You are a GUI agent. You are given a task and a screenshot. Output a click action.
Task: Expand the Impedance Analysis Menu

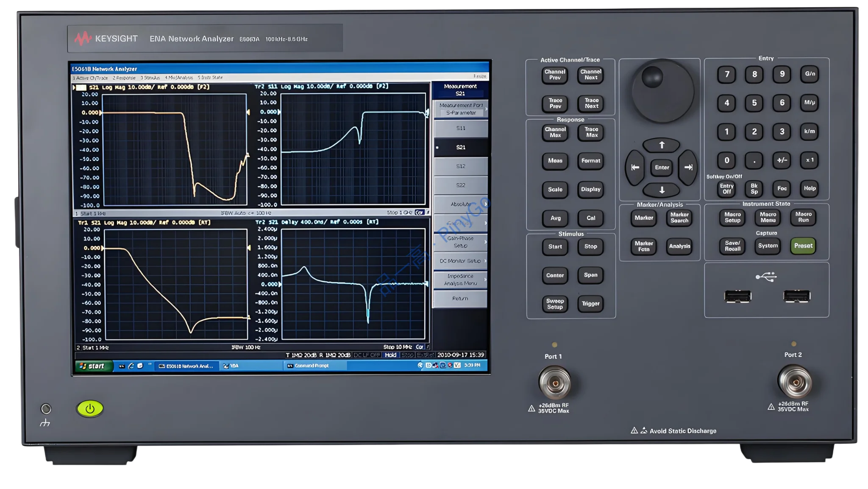click(461, 279)
